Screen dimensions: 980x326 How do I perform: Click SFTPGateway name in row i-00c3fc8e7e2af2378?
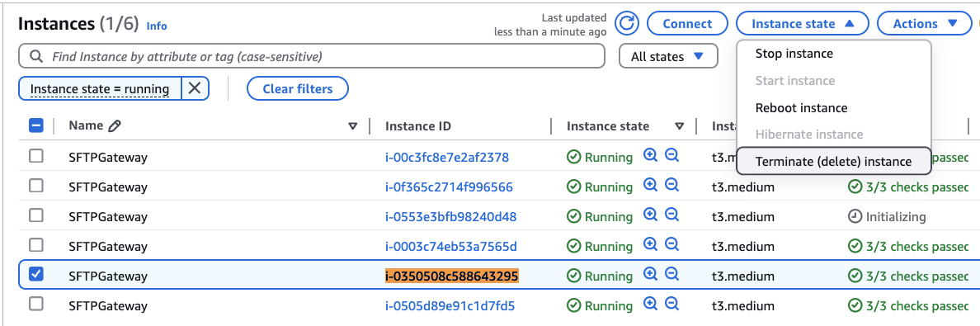point(108,157)
